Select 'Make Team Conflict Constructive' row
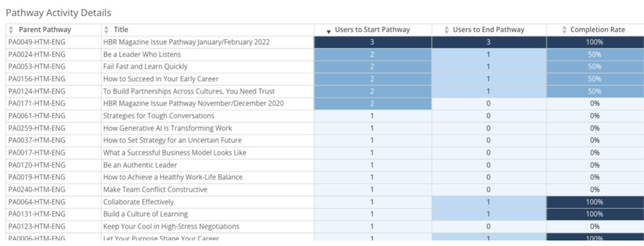The width and height of the screenshot is (644, 246). 155,189
